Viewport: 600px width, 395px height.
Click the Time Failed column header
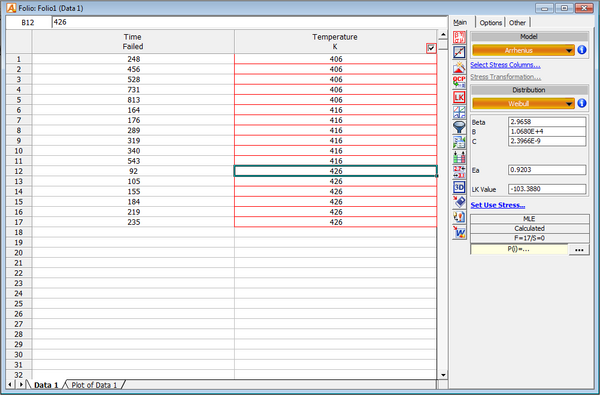click(133, 42)
